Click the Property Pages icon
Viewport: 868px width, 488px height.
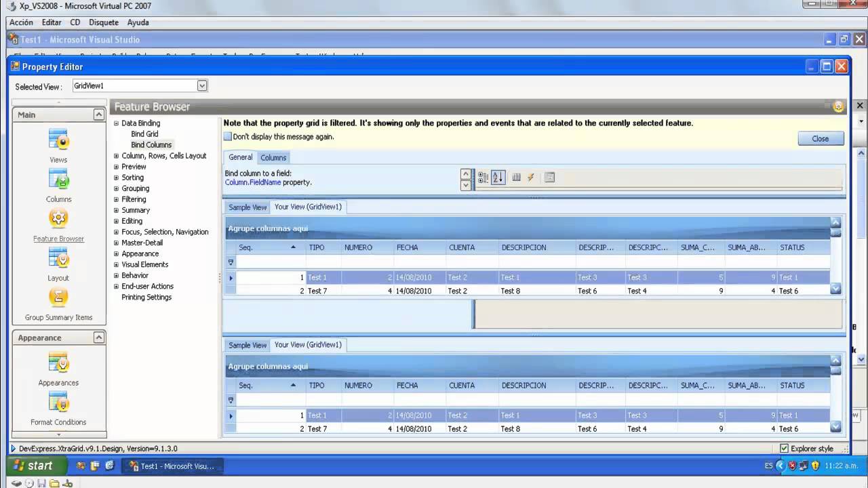tap(550, 178)
